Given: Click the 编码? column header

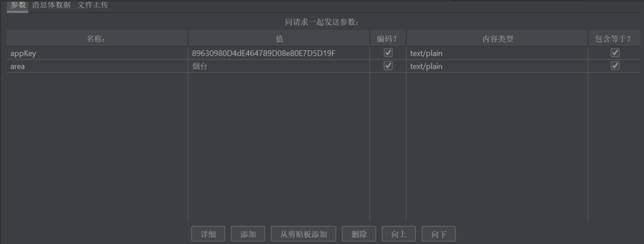Looking at the screenshot, I should tap(388, 38).
